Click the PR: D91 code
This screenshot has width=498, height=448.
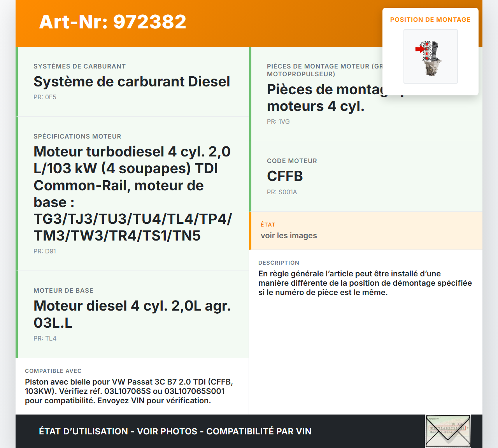[x=45, y=251]
